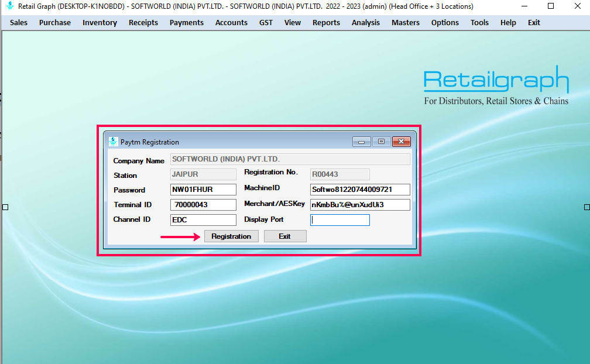Click the Company Name field
The height and width of the screenshot is (364, 590).
pos(290,159)
